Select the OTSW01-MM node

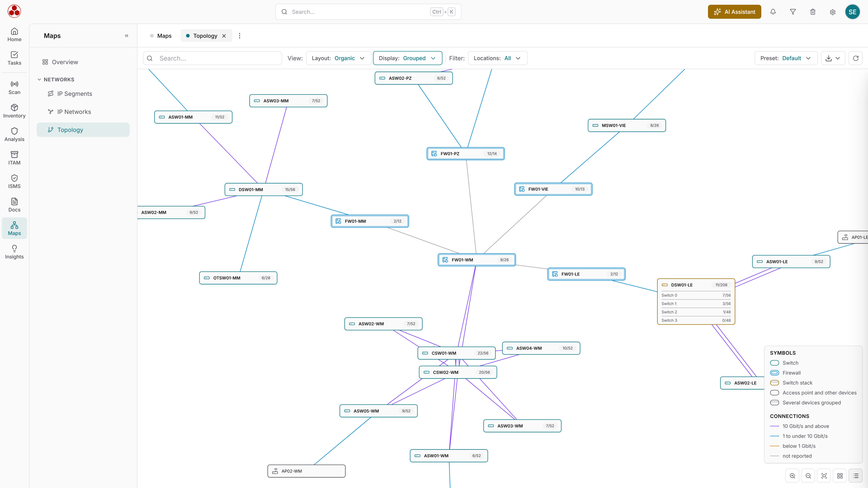click(238, 278)
